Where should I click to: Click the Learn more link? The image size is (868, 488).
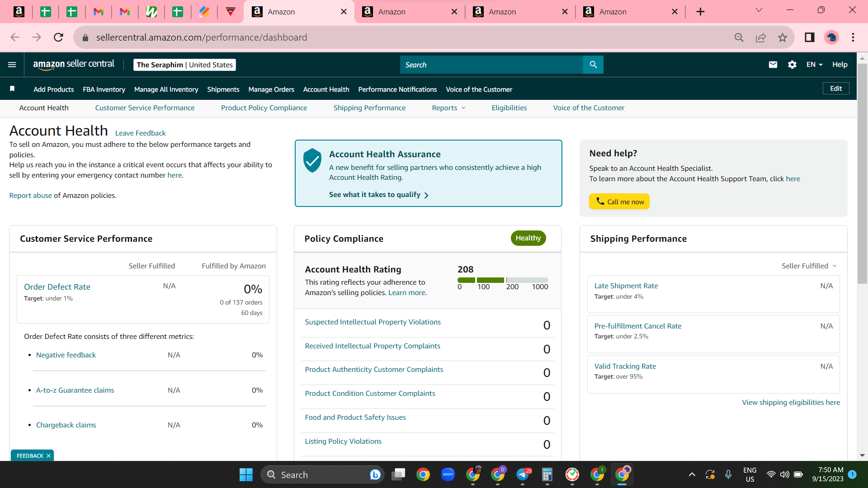tap(407, 293)
